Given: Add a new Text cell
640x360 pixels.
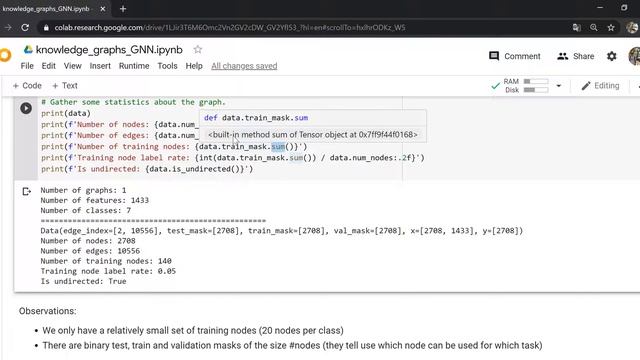Looking at the screenshot, I should click(x=65, y=86).
